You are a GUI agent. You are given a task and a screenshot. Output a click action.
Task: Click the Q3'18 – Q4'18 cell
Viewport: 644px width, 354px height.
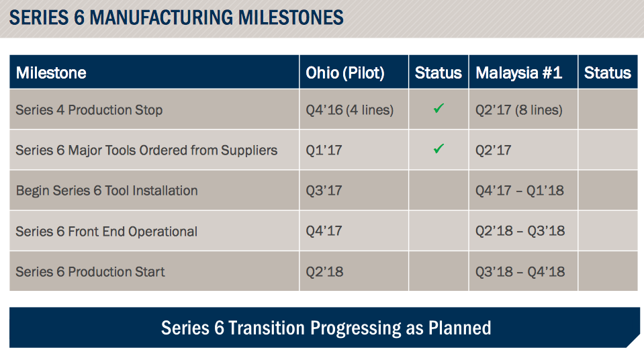tap(520, 271)
